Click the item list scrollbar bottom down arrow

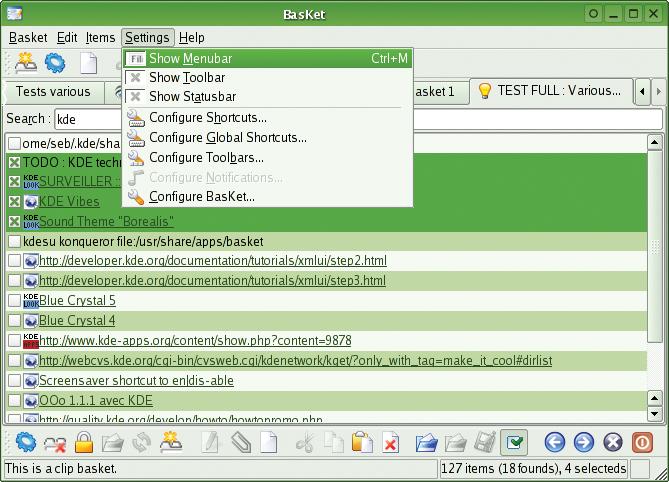coord(654,413)
